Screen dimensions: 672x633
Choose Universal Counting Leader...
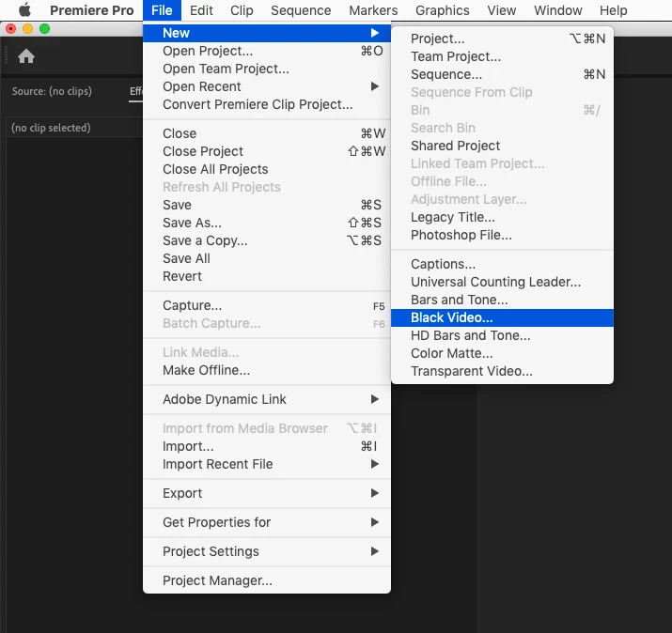click(502, 283)
